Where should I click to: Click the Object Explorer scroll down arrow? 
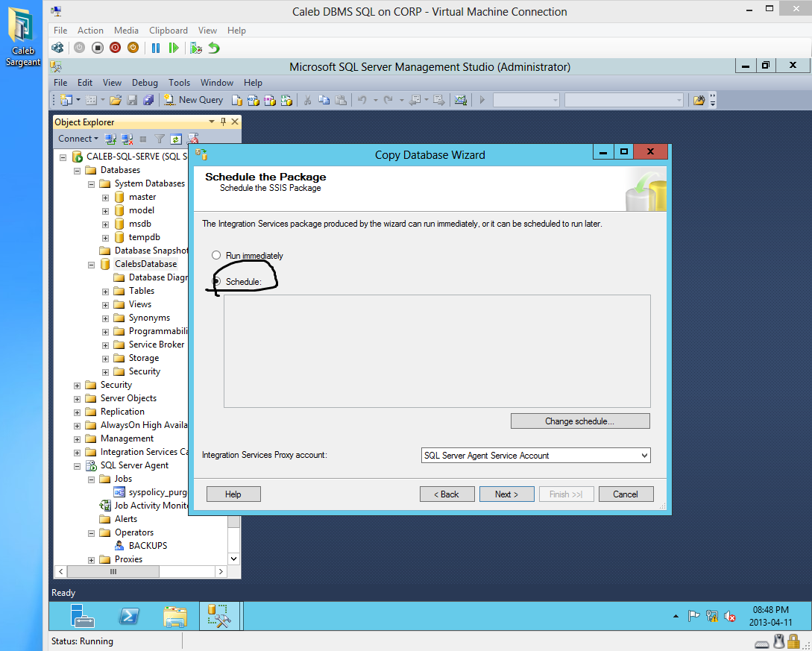233,559
